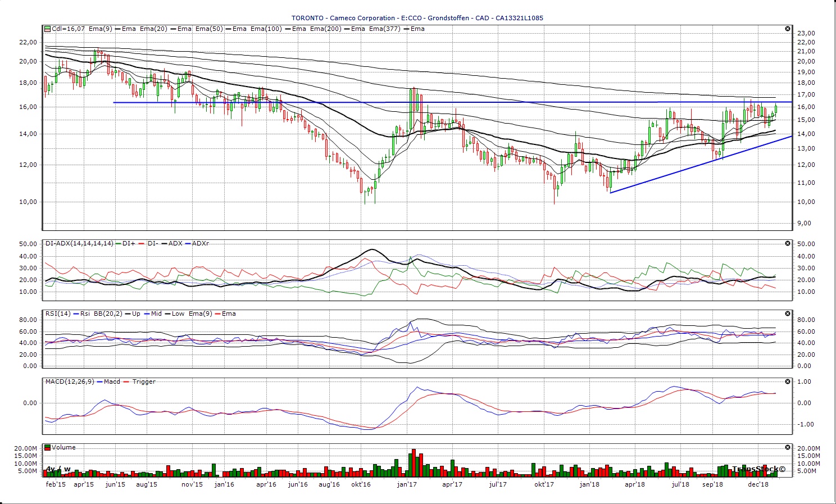836x504 pixels.
Task: Click the blue rising trend line
Action: [701, 165]
